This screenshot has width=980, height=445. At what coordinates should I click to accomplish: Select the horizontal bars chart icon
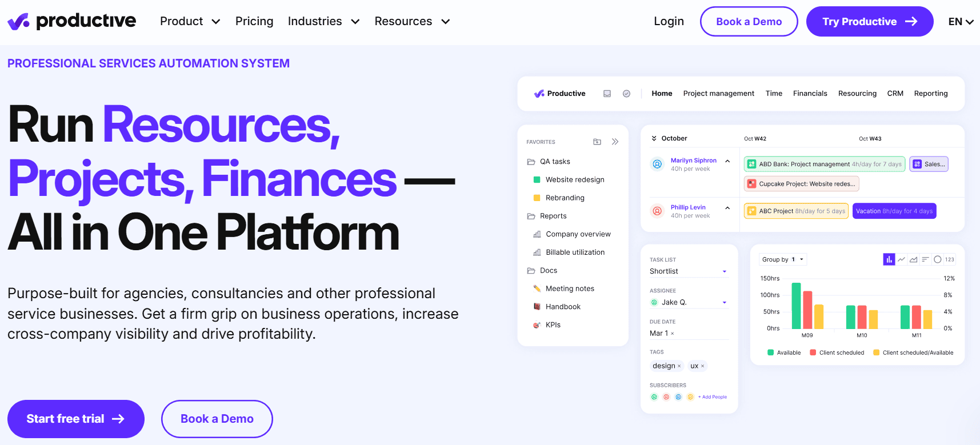pyautogui.click(x=925, y=259)
